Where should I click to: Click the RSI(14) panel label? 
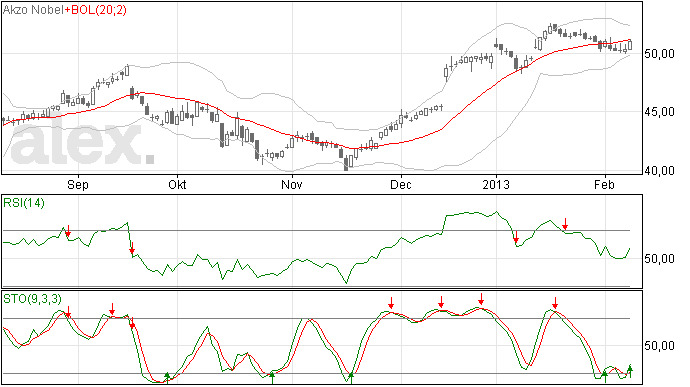point(24,203)
